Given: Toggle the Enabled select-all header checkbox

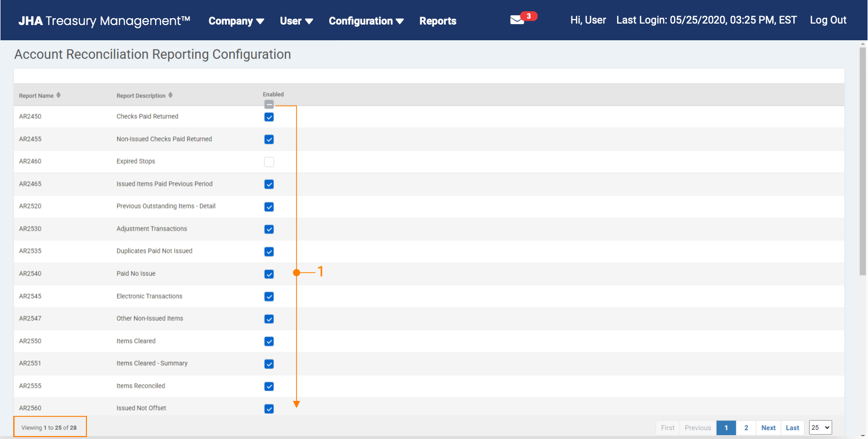Looking at the screenshot, I should tap(269, 104).
